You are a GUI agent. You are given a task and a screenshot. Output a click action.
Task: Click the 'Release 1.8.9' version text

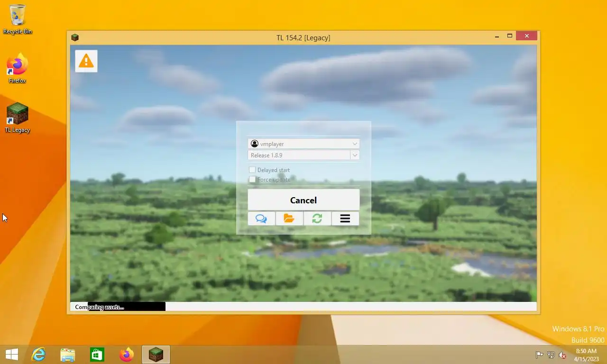(267, 155)
